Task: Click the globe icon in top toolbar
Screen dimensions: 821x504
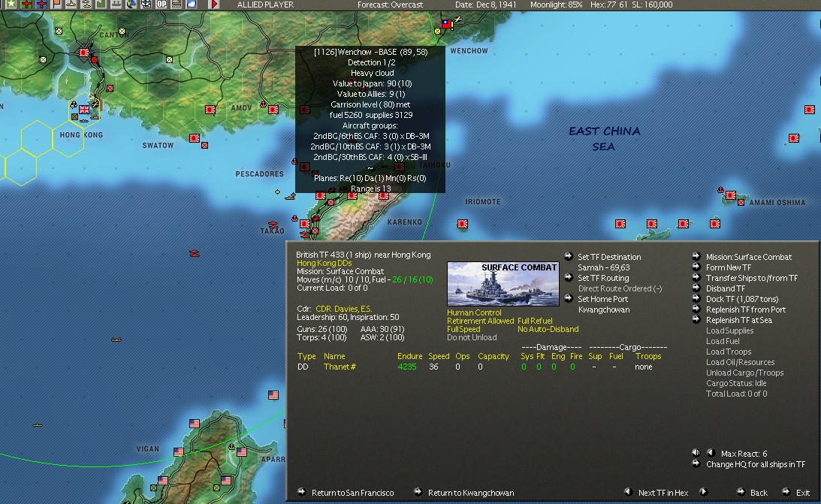Action: tap(131, 5)
